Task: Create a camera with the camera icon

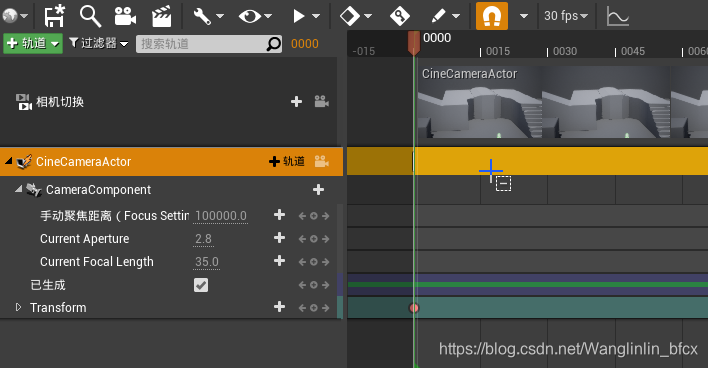Action: [125, 16]
